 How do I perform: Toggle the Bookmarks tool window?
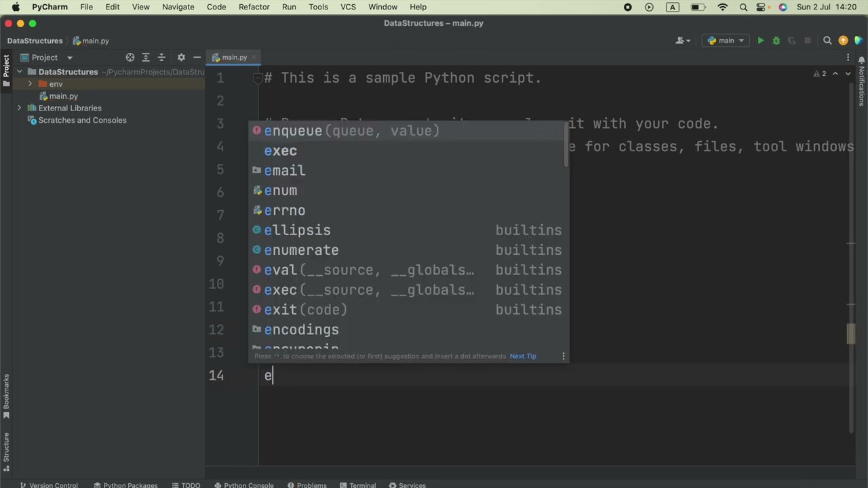(6, 397)
